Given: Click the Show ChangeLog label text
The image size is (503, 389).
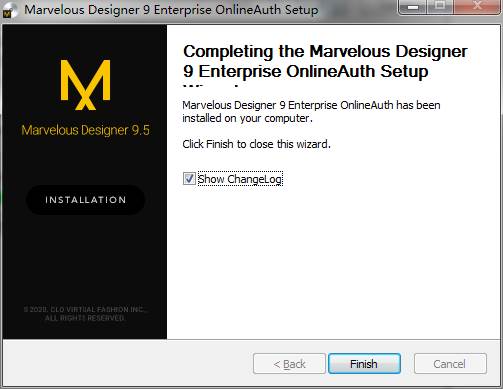Looking at the screenshot, I should [240, 179].
